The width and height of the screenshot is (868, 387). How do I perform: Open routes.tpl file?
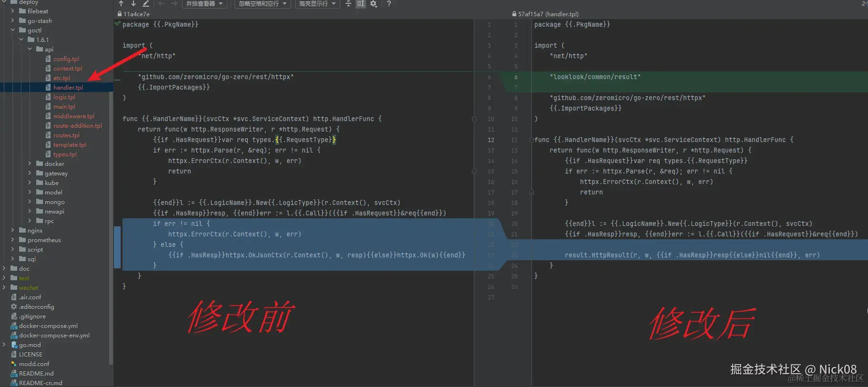pyautogui.click(x=66, y=135)
